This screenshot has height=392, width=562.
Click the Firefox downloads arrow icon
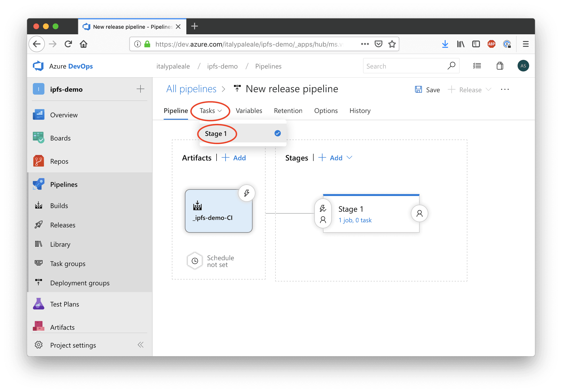[445, 44]
